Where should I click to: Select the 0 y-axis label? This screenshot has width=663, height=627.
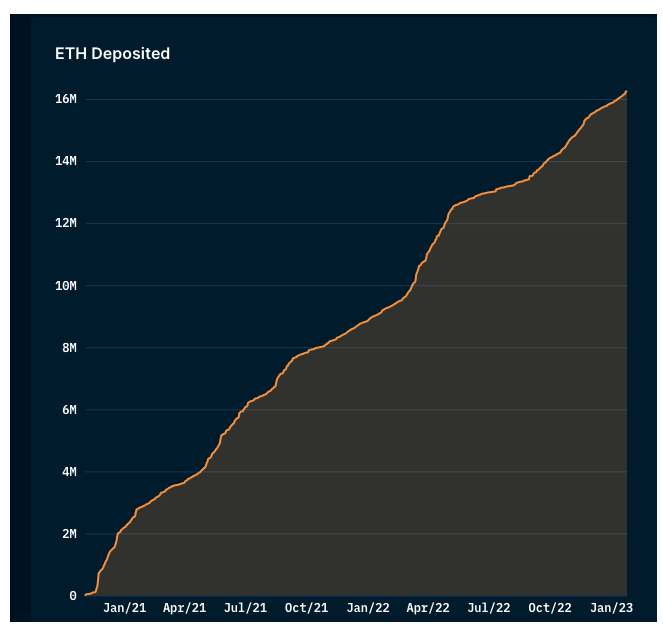[73, 596]
